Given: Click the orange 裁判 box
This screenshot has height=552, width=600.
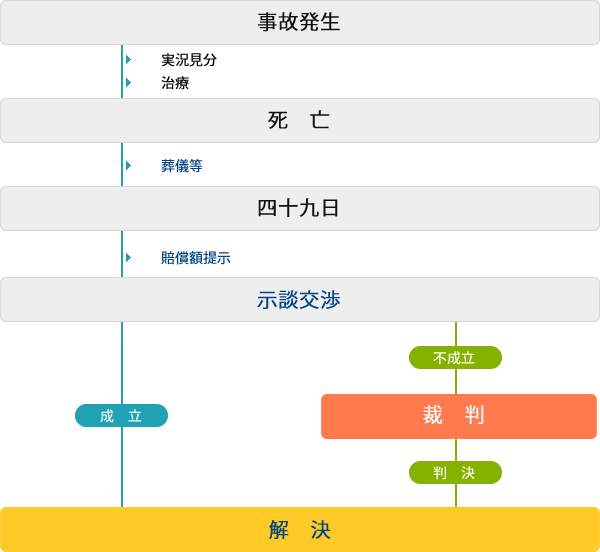Looking at the screenshot, I should (458, 416).
